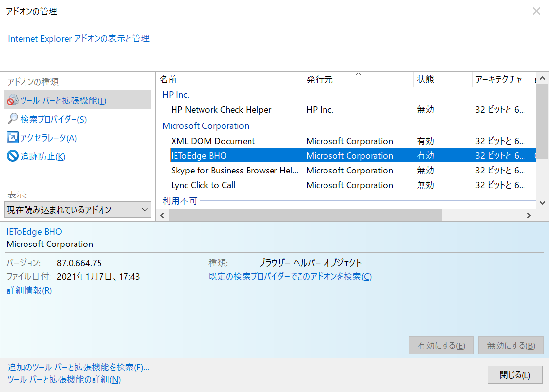Click 既定の検索プロバイダーでこのアドオンを検索(C) link
Image resolution: width=549 pixels, height=392 pixels.
[x=290, y=276]
